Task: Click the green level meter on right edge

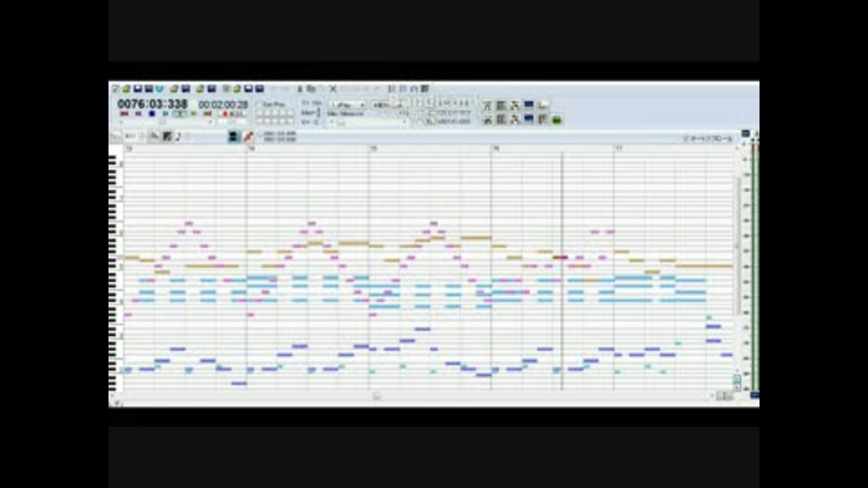Action: 754,266
